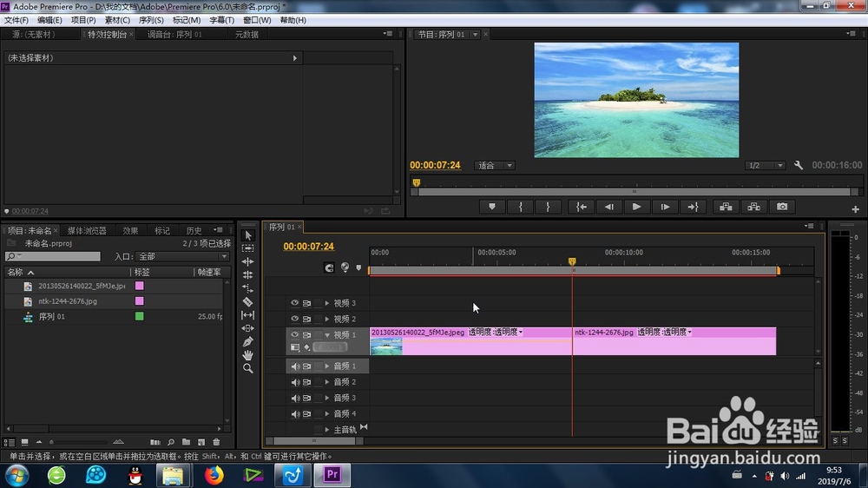Switch project panel to icon view

click(x=24, y=442)
